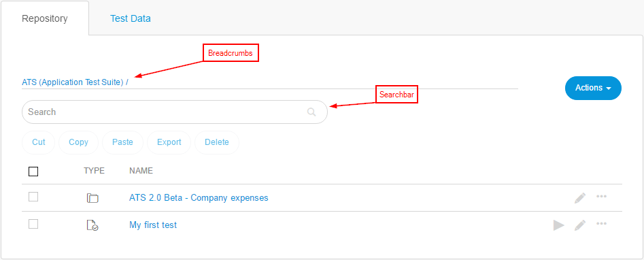Open more options for ATS 2.0 Beta folder
Image resolution: width=644 pixels, height=260 pixels.
point(601,196)
